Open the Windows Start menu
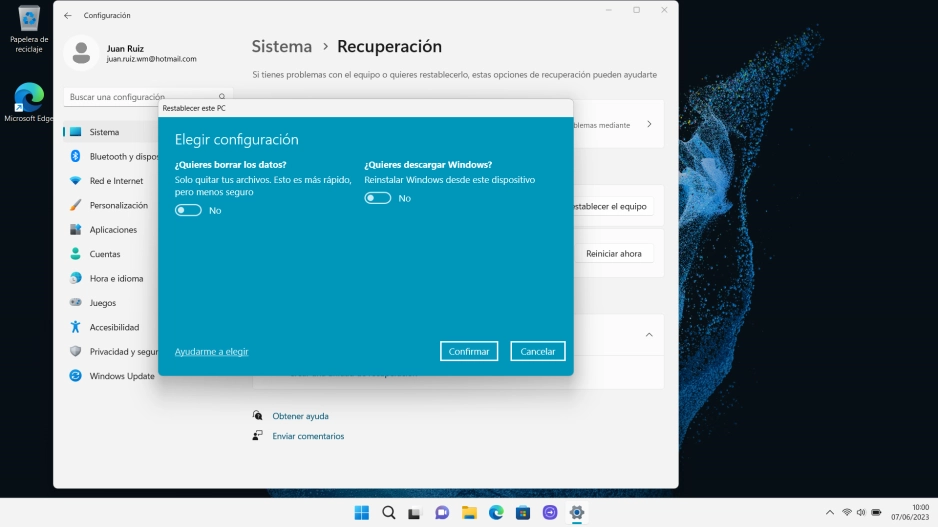Viewport: 938px width, 527px height. click(362, 513)
